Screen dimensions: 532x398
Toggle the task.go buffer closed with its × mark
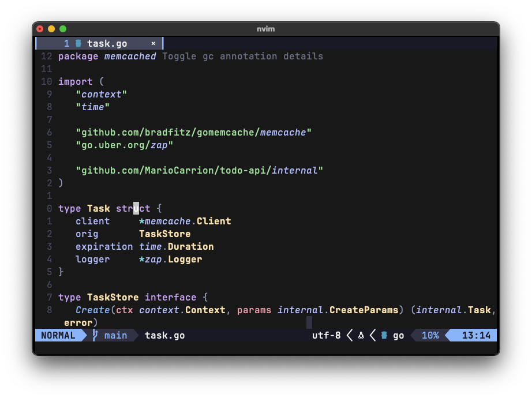click(x=153, y=43)
